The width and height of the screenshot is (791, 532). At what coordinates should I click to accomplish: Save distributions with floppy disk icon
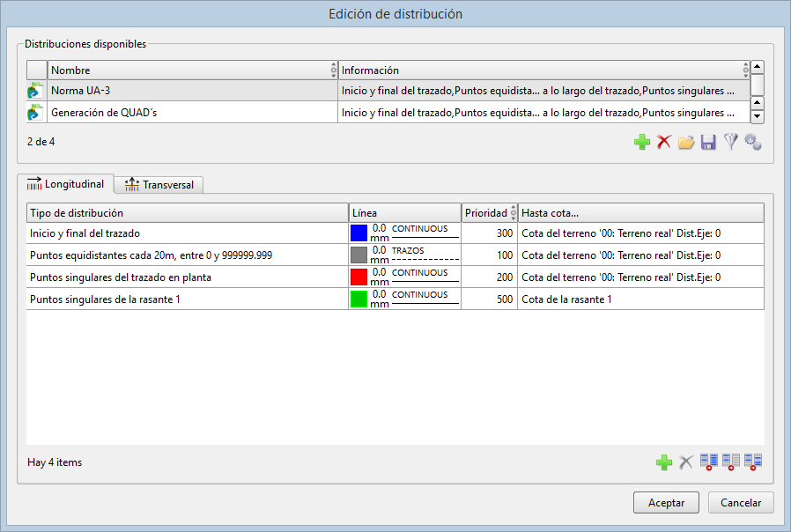click(x=708, y=142)
